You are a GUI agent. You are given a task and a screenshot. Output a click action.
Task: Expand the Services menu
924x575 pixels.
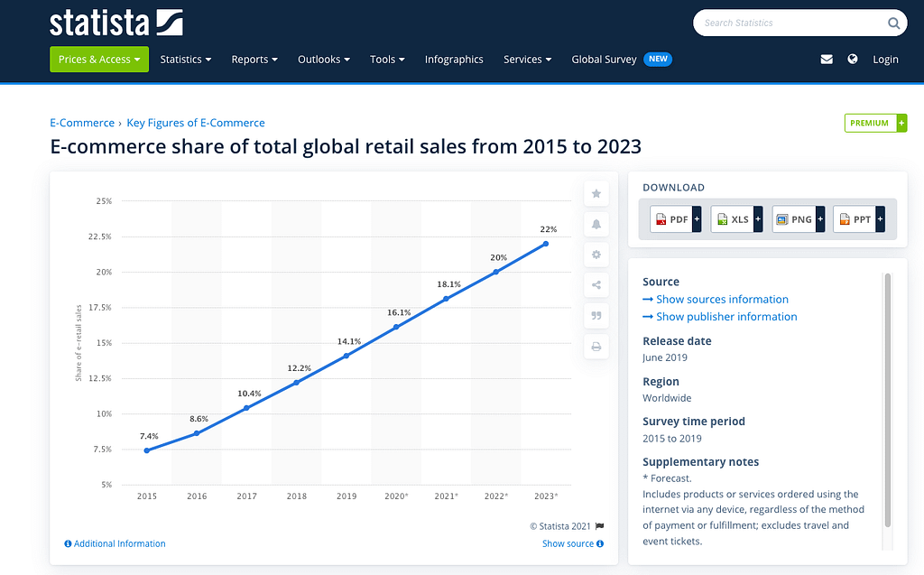pos(527,59)
